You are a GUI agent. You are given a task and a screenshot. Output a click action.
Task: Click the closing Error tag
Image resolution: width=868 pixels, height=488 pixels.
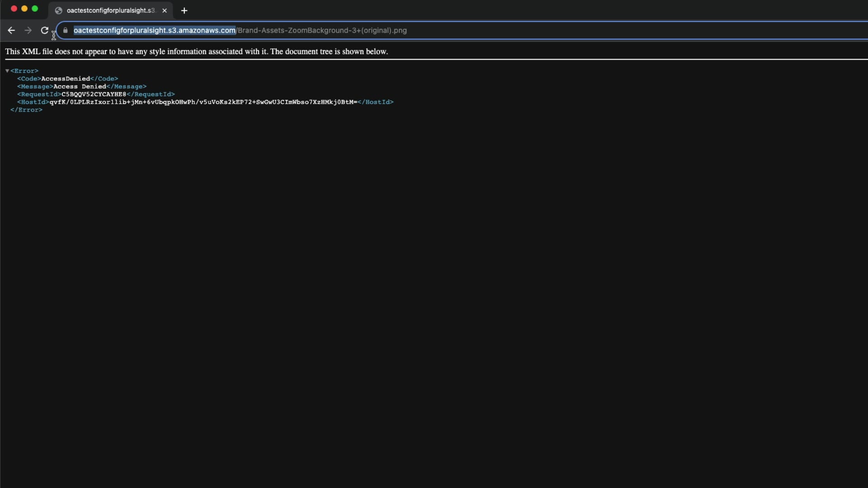[26, 110]
